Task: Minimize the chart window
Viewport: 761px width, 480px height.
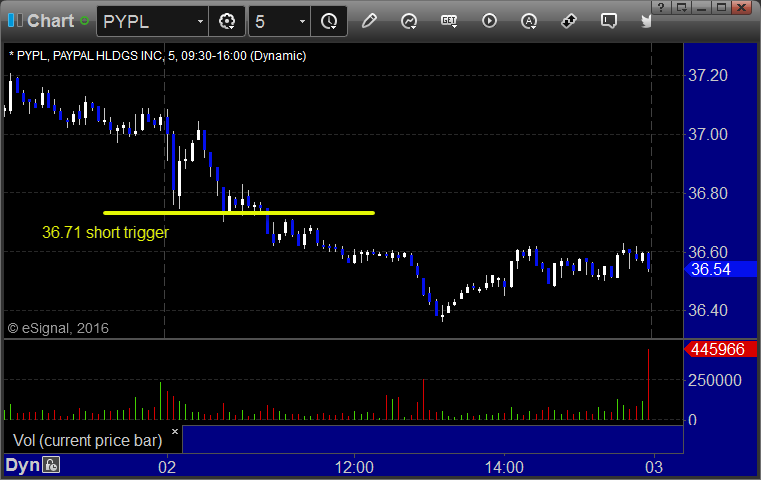Action: [702, 7]
